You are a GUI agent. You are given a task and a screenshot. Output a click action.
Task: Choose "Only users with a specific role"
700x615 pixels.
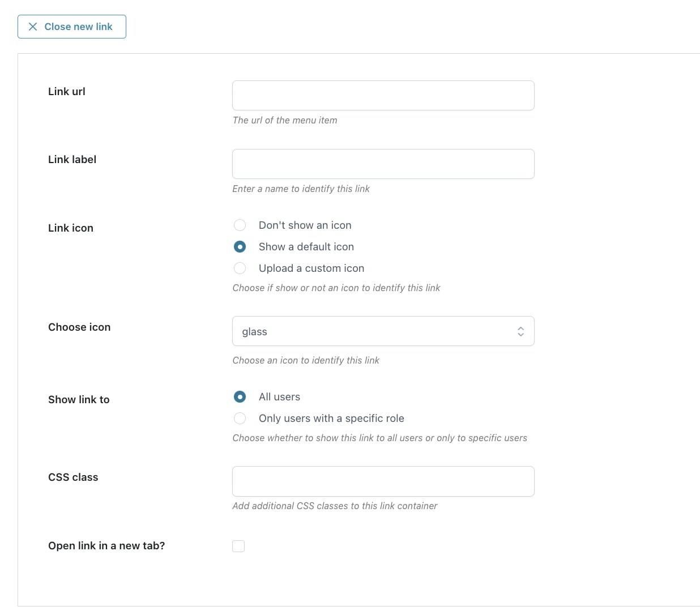click(x=240, y=418)
